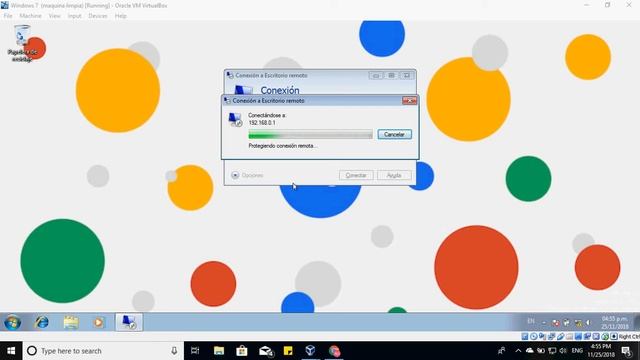The width and height of the screenshot is (640, 360).
Task: Open File Explorer on host taskbar
Action: tap(219, 351)
